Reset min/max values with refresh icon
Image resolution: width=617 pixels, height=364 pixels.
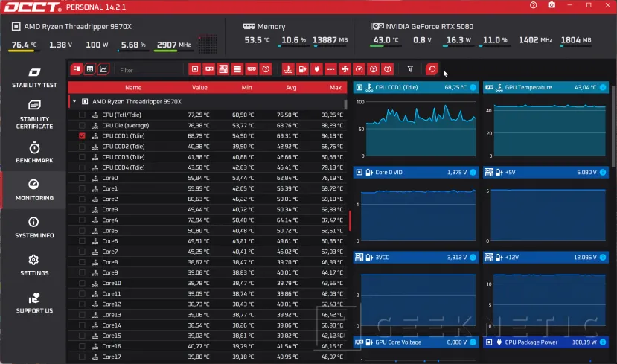tap(432, 69)
